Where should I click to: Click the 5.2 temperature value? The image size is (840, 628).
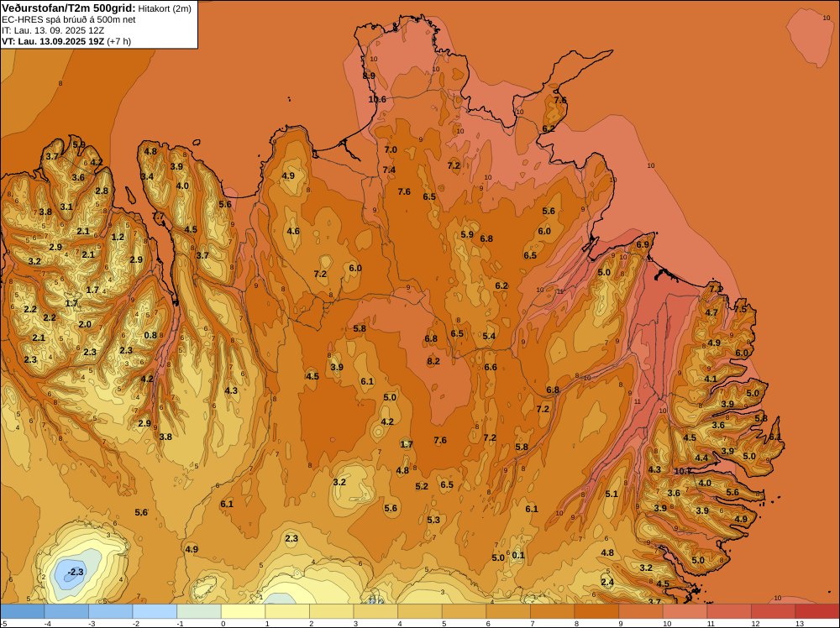pos(422,486)
